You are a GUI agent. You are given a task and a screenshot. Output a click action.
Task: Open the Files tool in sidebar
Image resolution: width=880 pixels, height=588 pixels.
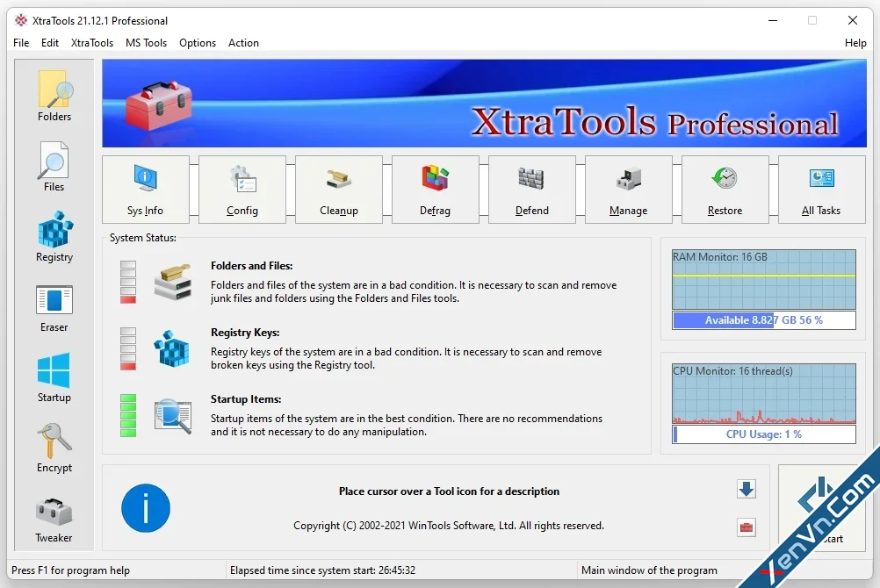click(x=54, y=166)
